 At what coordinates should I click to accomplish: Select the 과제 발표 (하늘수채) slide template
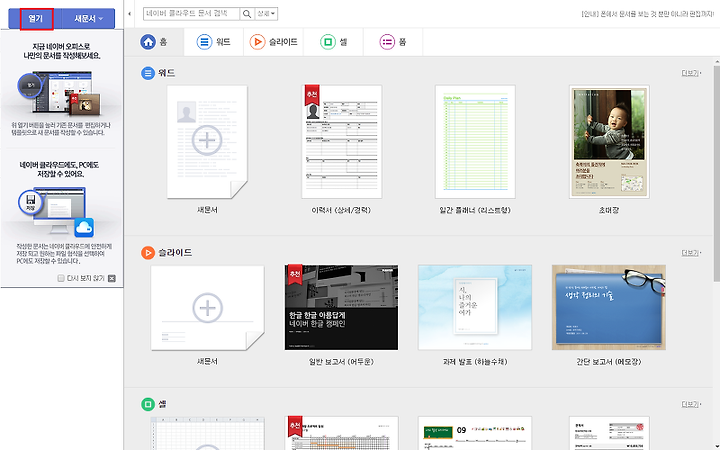click(475, 308)
